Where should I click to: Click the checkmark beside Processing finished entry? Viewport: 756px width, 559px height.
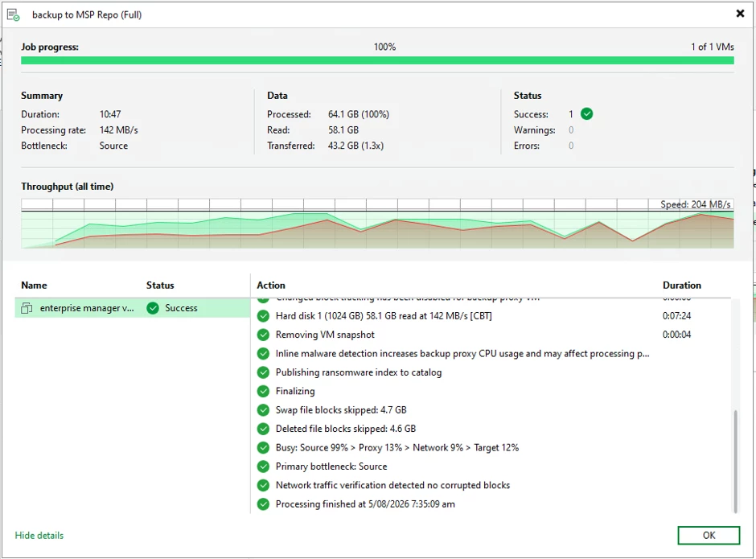263,504
